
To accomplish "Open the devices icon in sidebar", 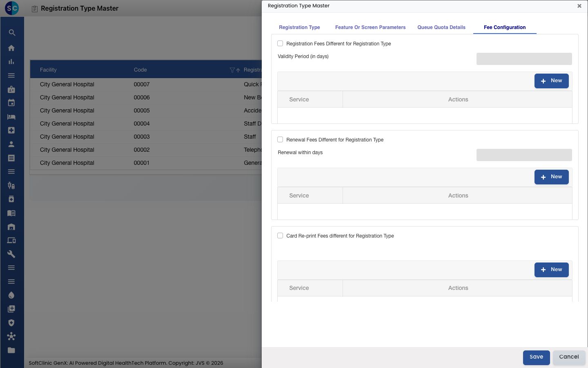I will (11, 240).
